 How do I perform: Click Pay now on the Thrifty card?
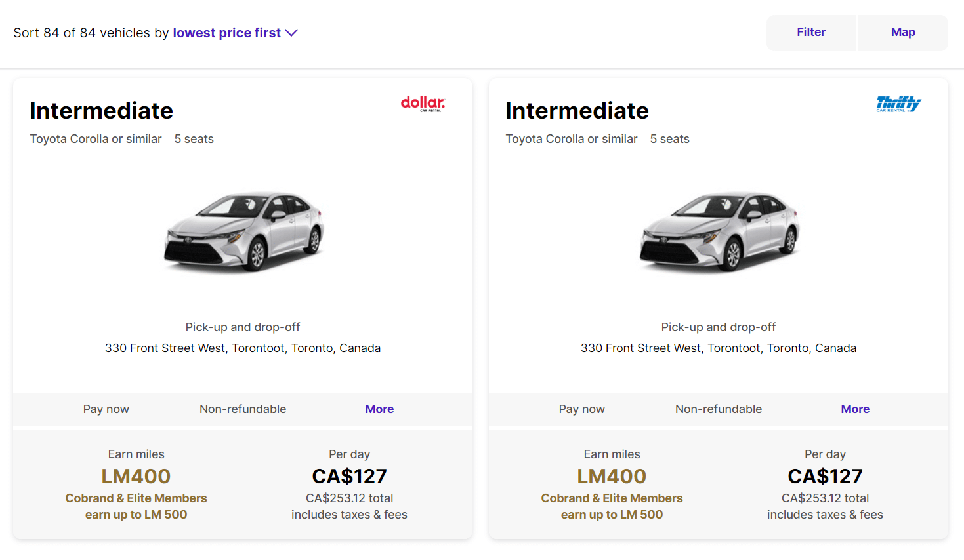(x=581, y=409)
